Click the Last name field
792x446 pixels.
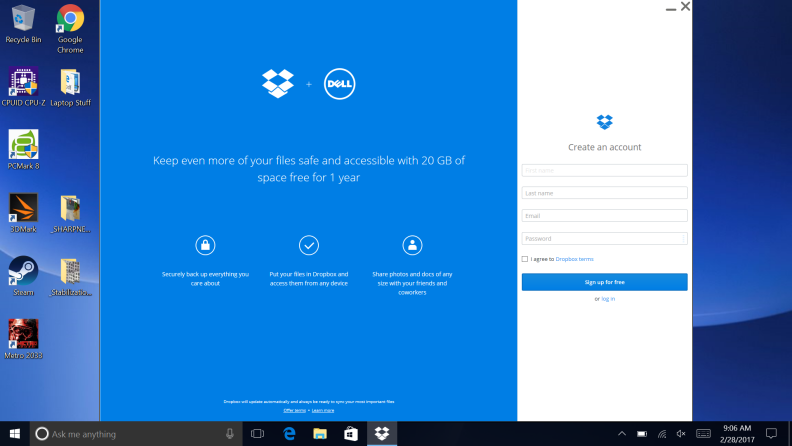click(605, 193)
